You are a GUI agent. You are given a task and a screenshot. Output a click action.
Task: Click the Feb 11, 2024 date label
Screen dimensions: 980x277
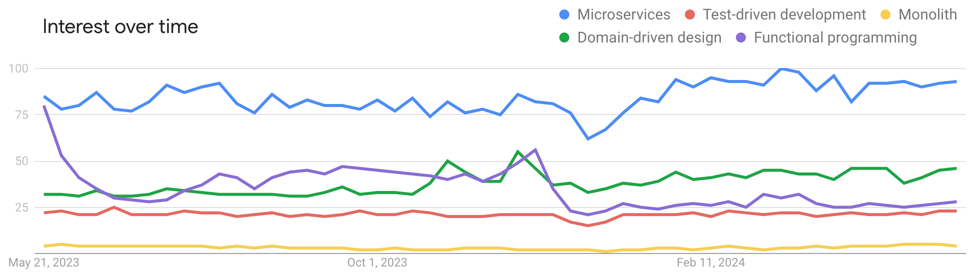(x=711, y=262)
